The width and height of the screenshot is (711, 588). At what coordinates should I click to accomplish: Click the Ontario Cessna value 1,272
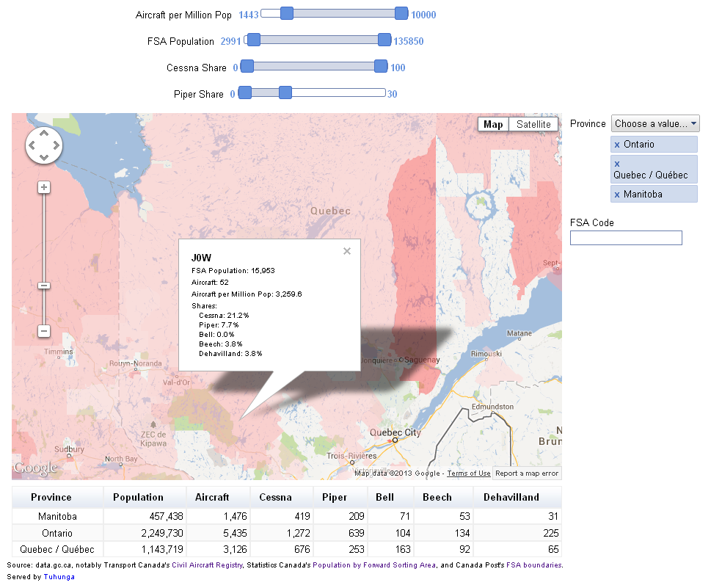tap(298, 533)
